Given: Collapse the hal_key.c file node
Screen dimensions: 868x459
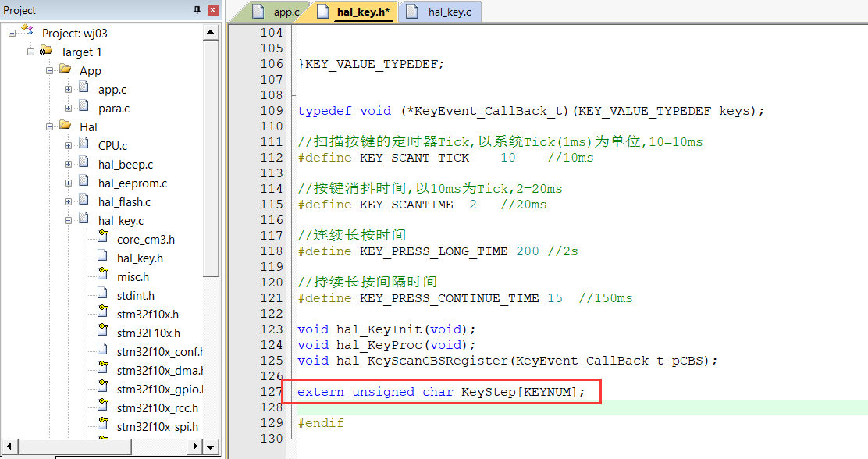Looking at the screenshot, I should 69,220.
